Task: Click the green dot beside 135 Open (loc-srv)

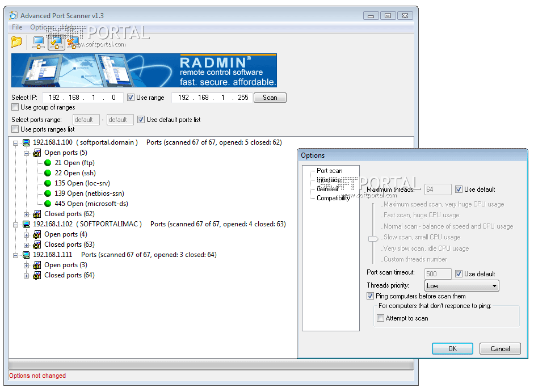Action: click(48, 183)
